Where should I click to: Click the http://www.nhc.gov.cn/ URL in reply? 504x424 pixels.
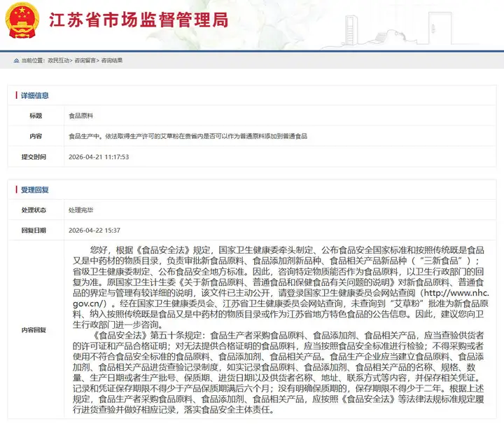pos(456,293)
